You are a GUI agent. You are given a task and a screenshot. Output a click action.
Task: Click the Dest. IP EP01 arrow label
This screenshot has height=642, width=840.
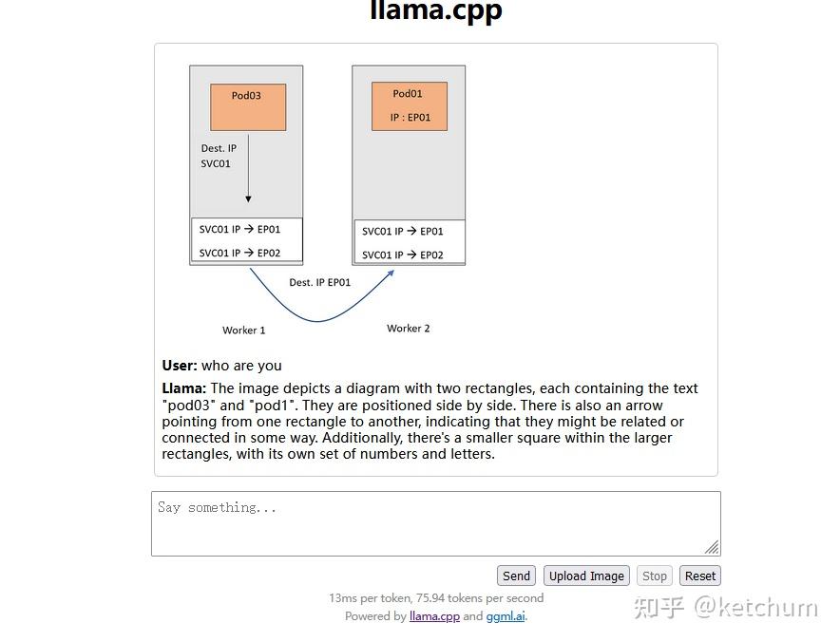[319, 282]
